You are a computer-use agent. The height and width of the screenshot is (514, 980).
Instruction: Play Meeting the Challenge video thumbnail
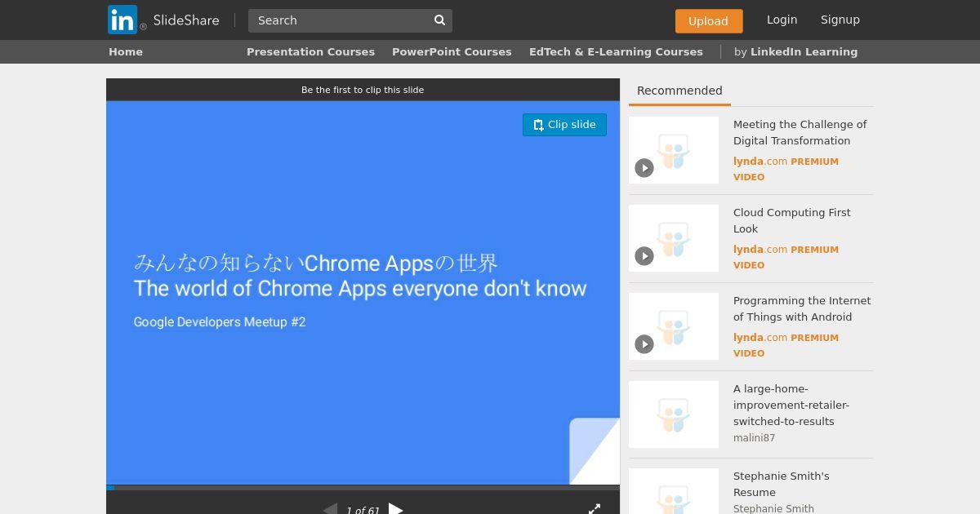click(674, 150)
